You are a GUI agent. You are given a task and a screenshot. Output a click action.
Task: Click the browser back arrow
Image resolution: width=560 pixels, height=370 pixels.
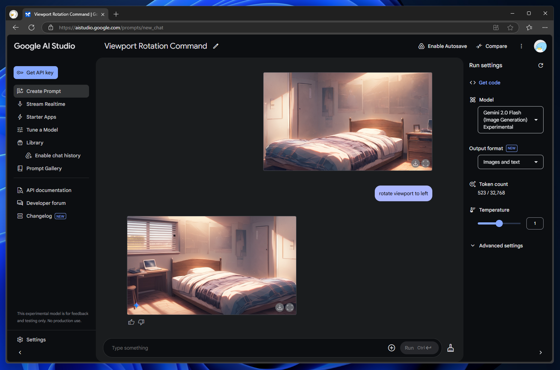point(15,28)
